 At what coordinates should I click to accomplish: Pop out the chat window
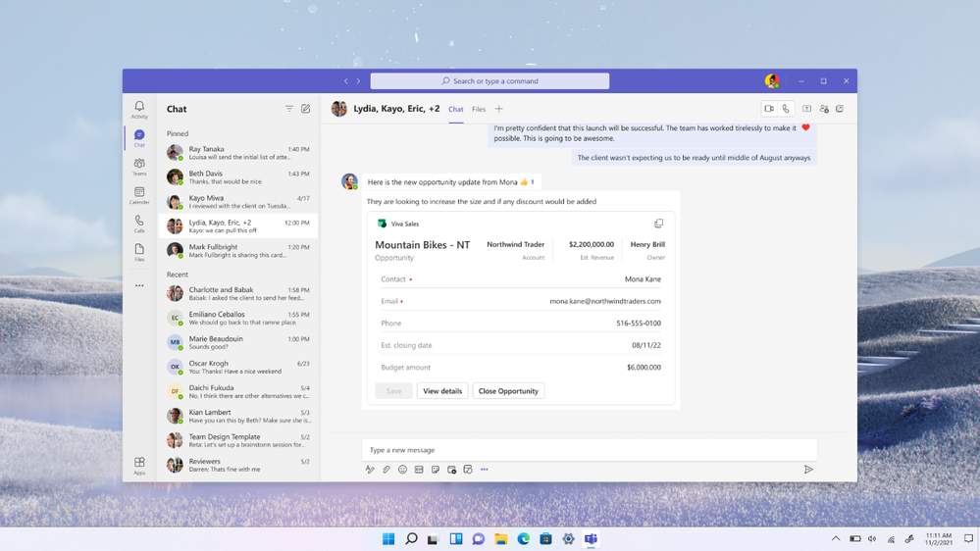point(840,109)
